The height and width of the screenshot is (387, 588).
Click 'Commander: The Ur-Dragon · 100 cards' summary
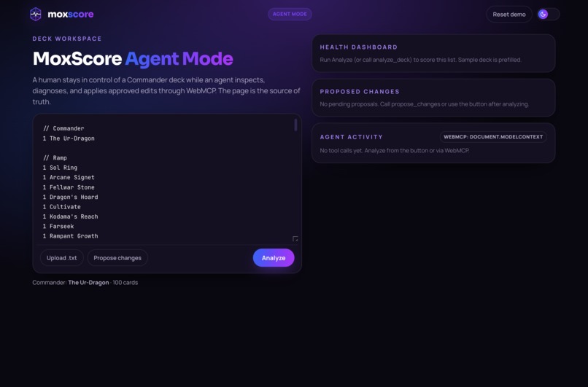(85, 283)
